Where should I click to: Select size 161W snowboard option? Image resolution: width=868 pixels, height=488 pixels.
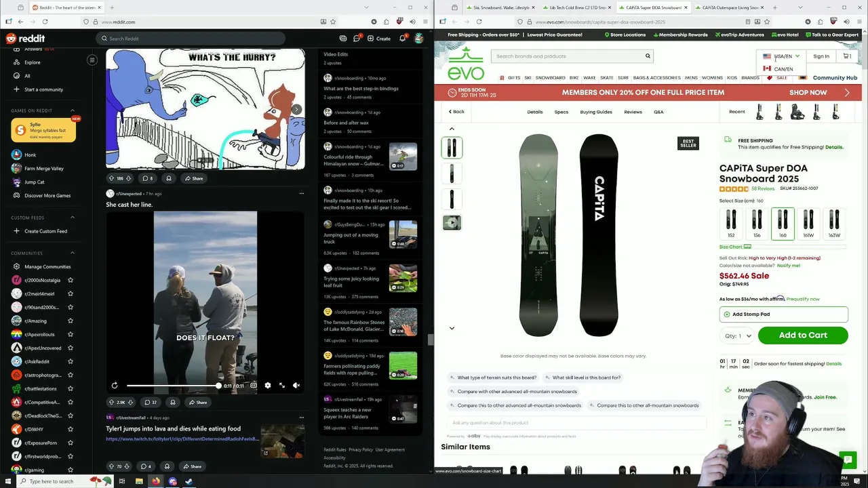tap(808, 224)
